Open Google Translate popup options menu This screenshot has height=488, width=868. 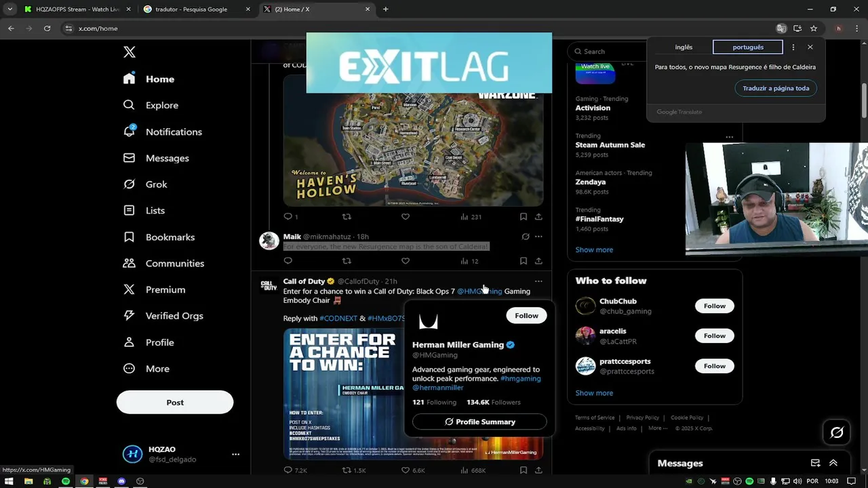tap(793, 47)
